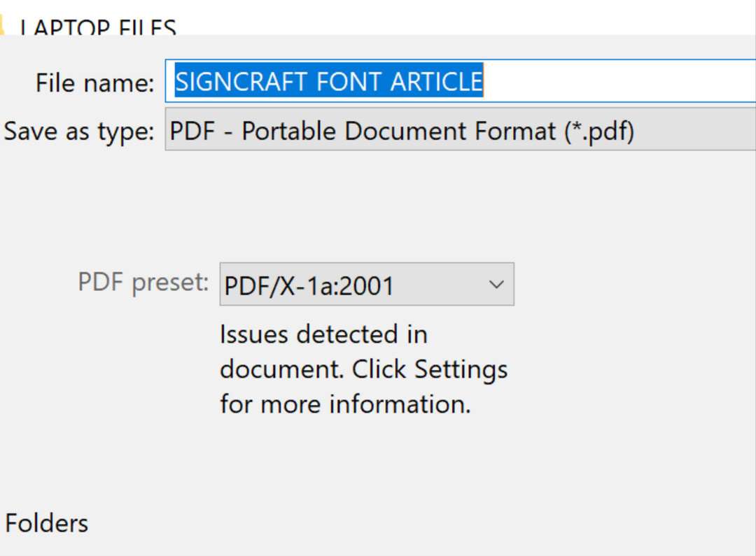Image resolution: width=756 pixels, height=556 pixels.
Task: Click the Save as type label
Action: click(78, 131)
